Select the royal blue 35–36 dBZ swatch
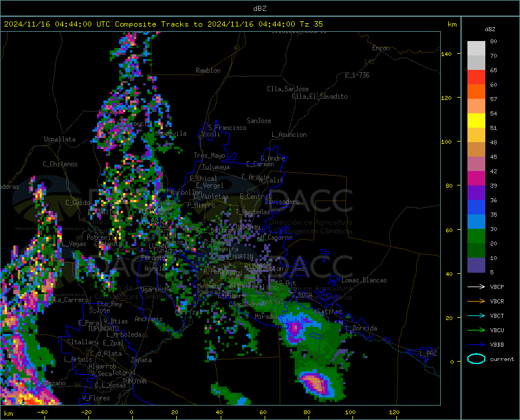This screenshot has width=520, height=420. (476, 207)
